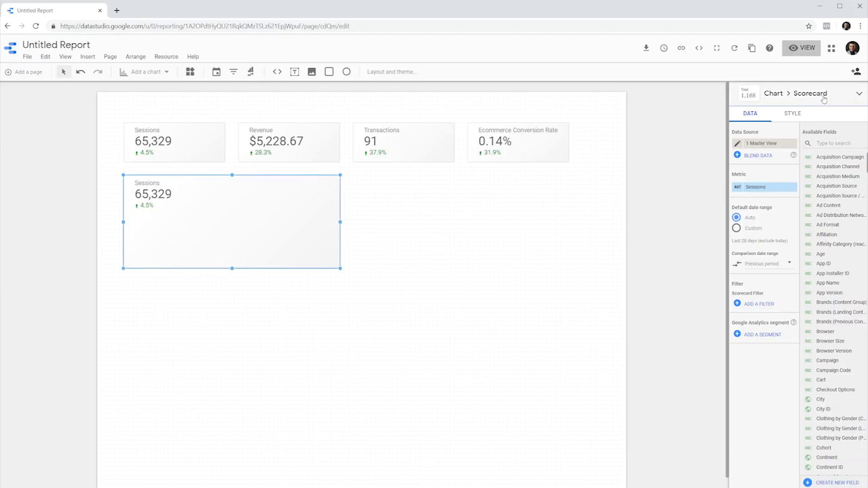
Task: Make a copy of the report
Action: pos(752,48)
